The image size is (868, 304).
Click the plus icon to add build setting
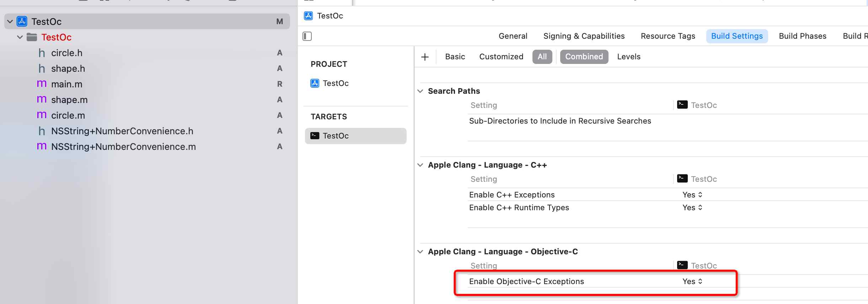click(x=425, y=57)
